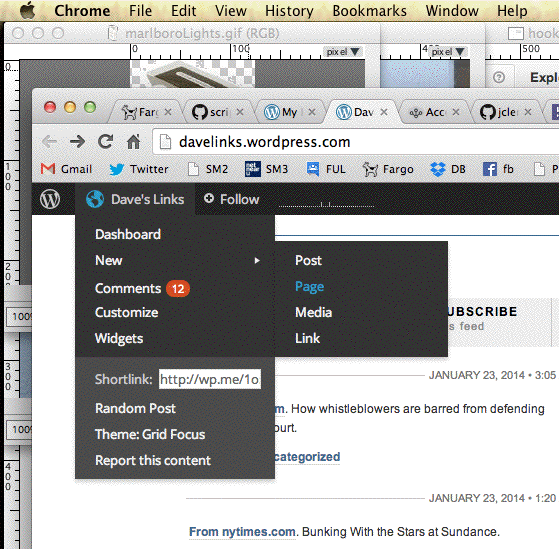Open the View menu
This screenshot has height=549, width=559.
click(x=231, y=11)
